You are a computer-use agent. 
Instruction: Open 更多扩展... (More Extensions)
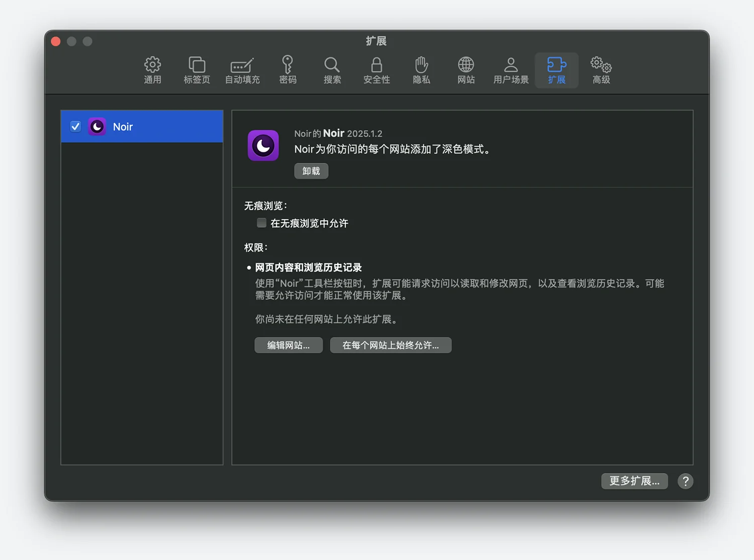tap(634, 481)
